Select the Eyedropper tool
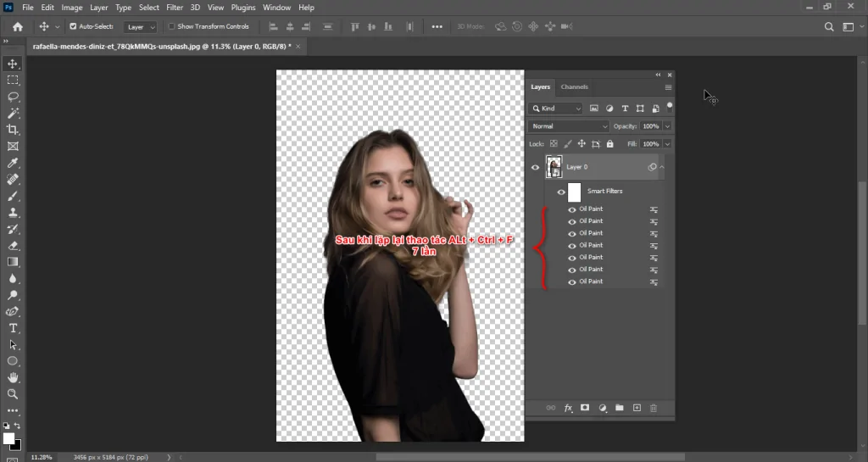Image resolution: width=868 pixels, height=462 pixels. [13, 163]
